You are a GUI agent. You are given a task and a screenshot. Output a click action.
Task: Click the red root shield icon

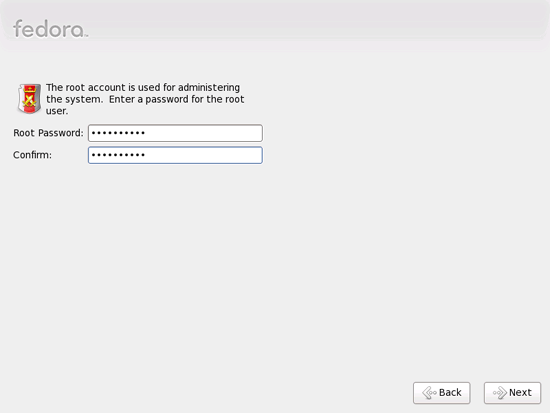tap(29, 99)
